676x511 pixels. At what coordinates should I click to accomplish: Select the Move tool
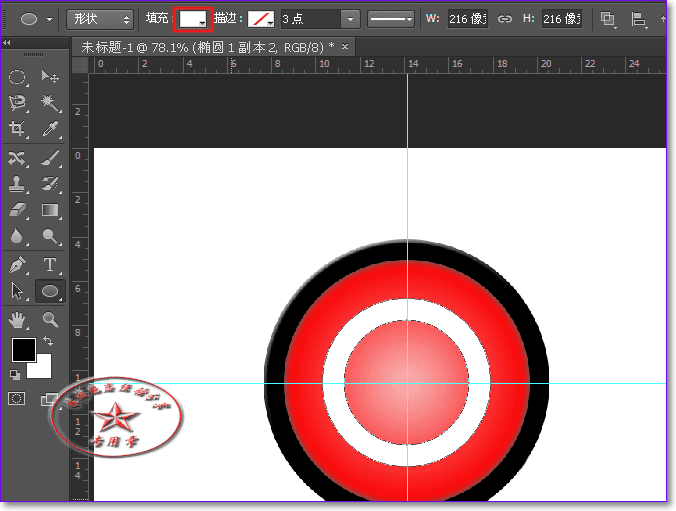[x=49, y=77]
